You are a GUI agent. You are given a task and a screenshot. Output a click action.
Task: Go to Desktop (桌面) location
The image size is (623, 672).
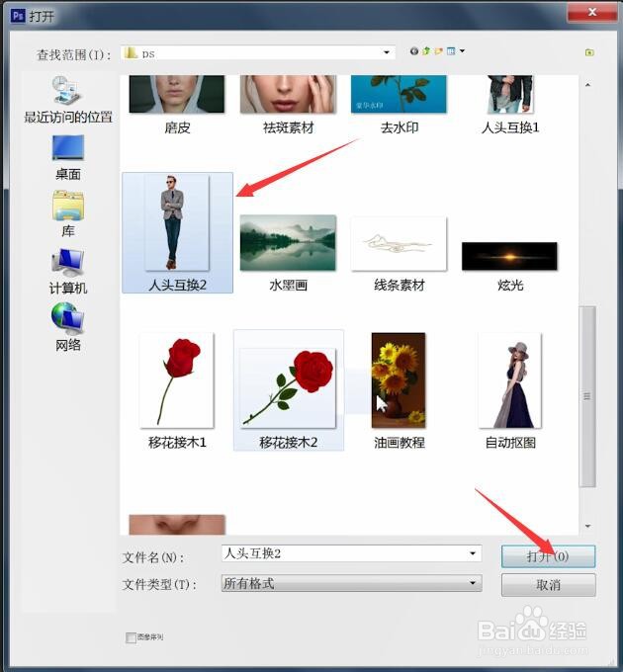pos(68,158)
